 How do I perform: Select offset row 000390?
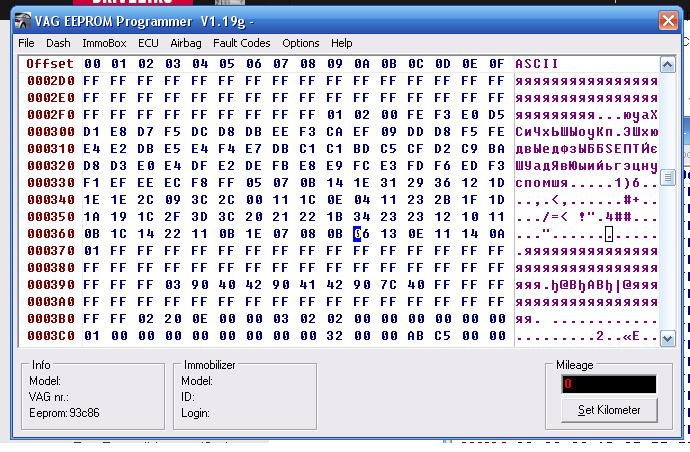(51, 285)
